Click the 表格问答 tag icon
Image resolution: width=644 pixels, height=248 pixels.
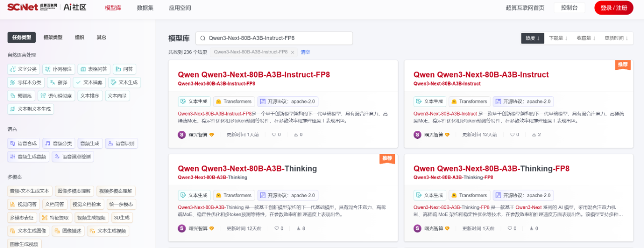[x=84, y=69]
